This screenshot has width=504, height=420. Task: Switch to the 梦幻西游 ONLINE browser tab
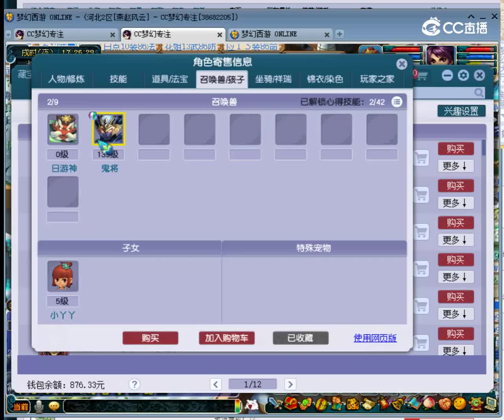pos(280,34)
